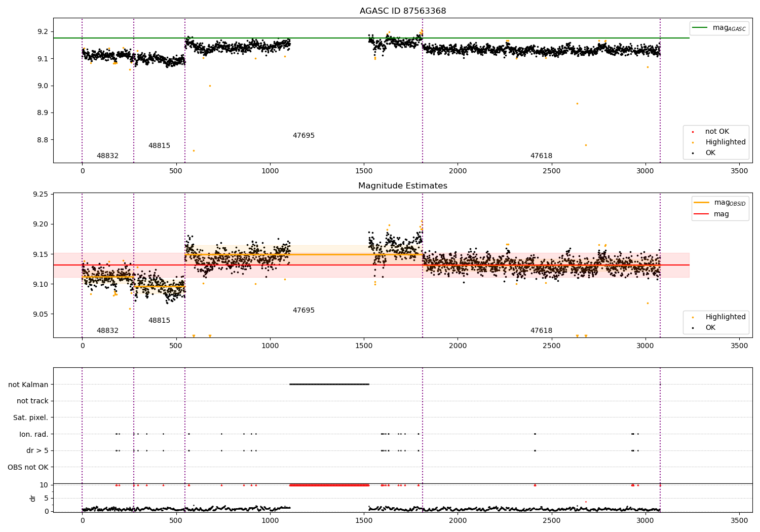The width and height of the screenshot is (760, 532).
Task: Click obsid label 47695 in top plot
Action: 303,136
